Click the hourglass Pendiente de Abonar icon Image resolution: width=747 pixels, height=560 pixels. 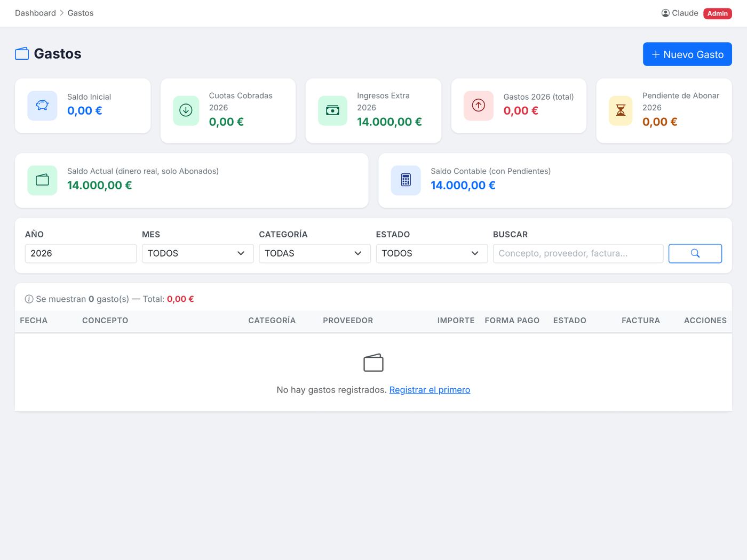[621, 110]
